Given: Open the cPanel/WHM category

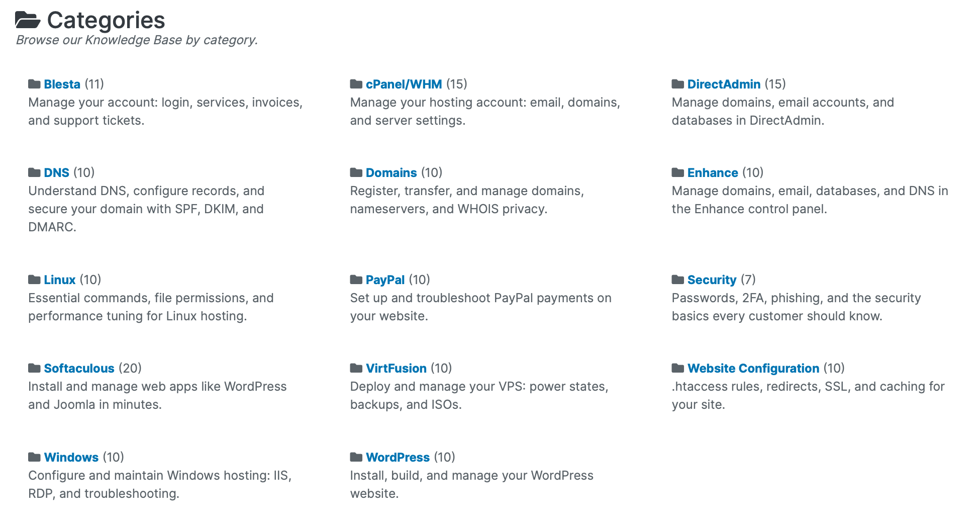Looking at the screenshot, I should [x=404, y=84].
